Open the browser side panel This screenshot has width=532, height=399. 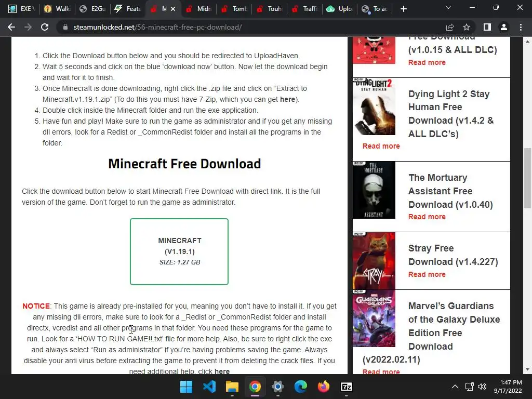(x=487, y=27)
